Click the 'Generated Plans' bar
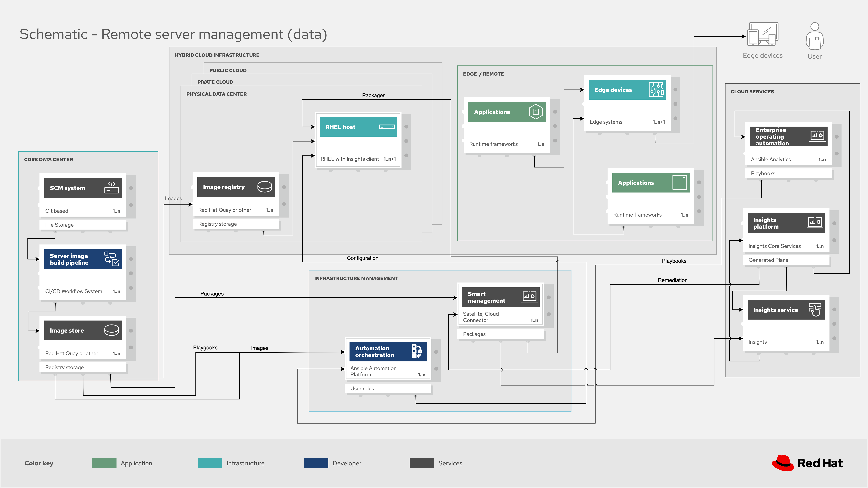This screenshot has height=488, width=868. tap(786, 260)
